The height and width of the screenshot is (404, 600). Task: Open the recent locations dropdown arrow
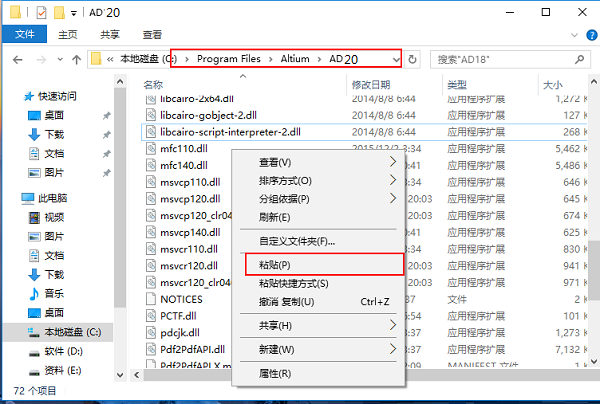(60, 60)
